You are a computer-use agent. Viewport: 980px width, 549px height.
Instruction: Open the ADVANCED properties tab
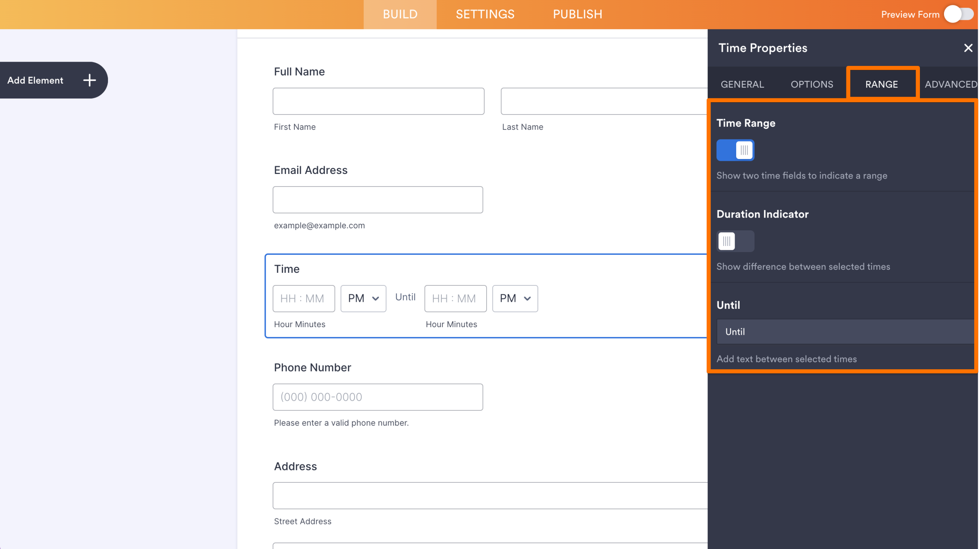[x=951, y=84]
